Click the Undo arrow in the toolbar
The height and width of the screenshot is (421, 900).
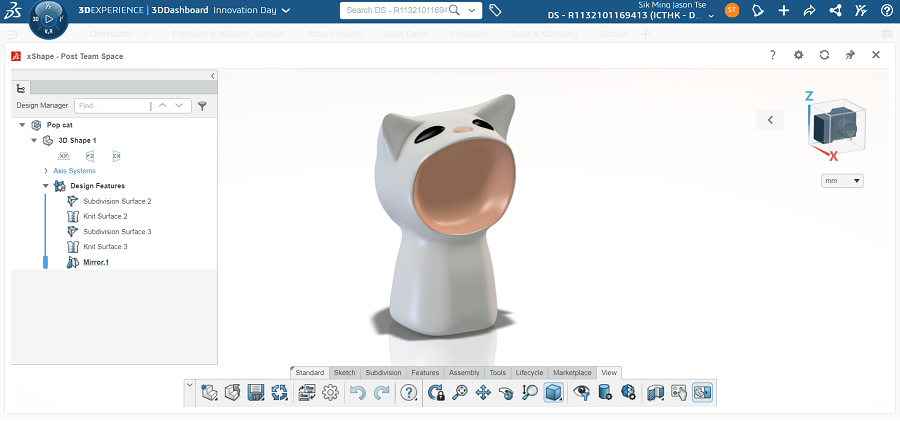[x=358, y=393]
